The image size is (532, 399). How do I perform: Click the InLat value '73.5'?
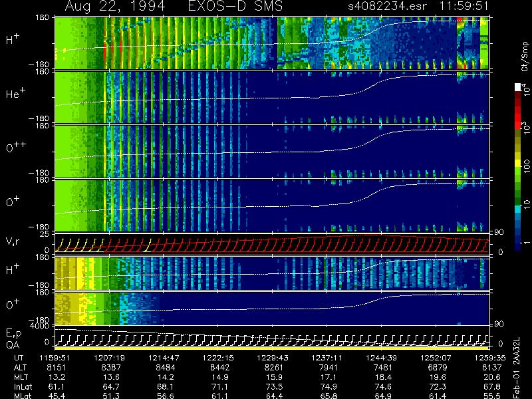(275, 386)
